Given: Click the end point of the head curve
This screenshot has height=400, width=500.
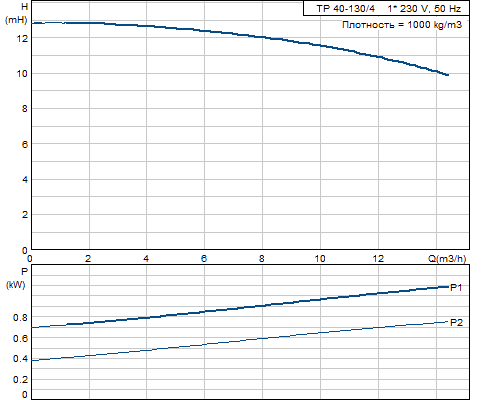Looking at the screenshot, I should [x=447, y=75].
